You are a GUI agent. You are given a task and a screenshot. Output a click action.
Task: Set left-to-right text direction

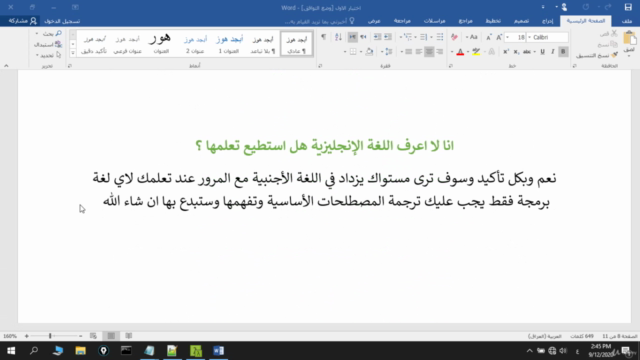[x=352, y=37]
